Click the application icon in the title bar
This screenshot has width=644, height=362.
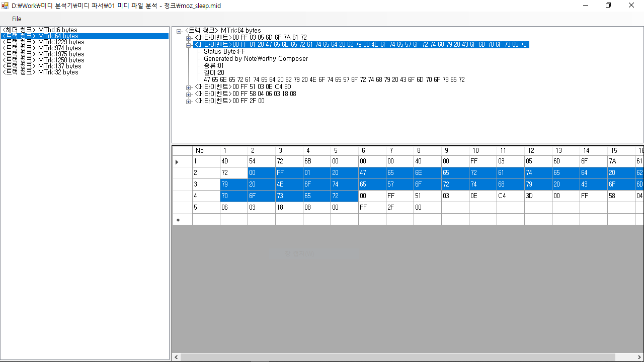6,6
